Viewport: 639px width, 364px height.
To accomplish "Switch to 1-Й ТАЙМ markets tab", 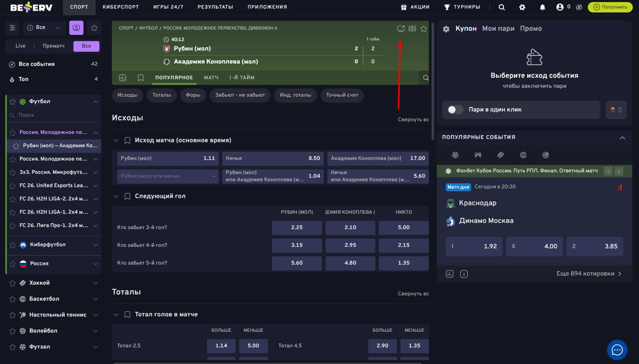I will 242,78.
